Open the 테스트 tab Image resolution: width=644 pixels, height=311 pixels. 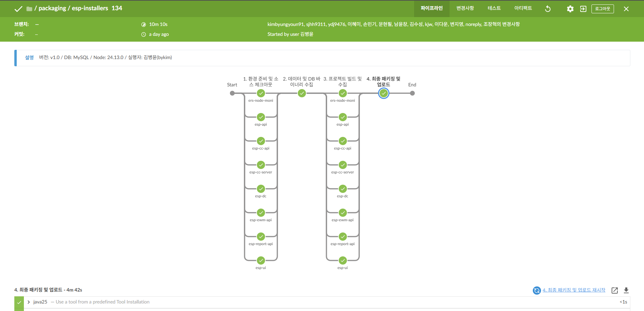click(x=494, y=9)
